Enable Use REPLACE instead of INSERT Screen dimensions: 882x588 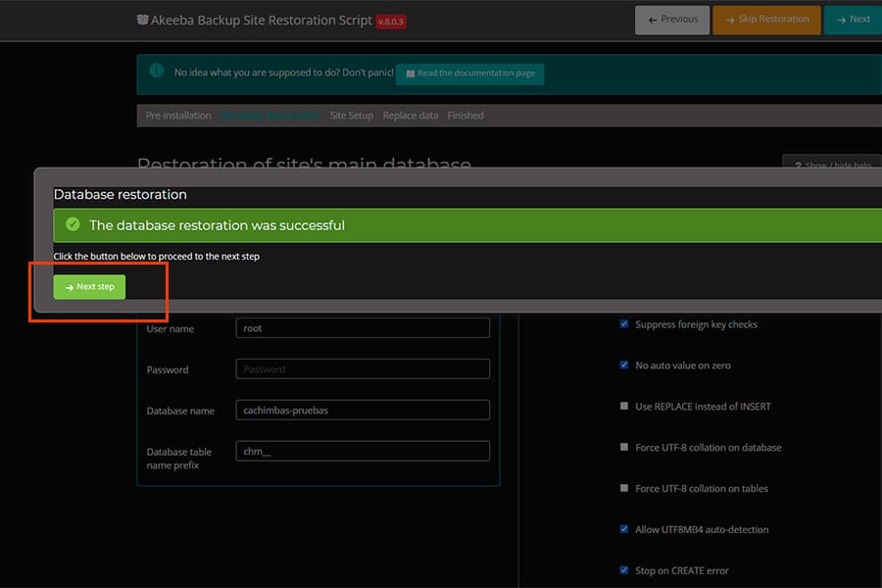624,406
